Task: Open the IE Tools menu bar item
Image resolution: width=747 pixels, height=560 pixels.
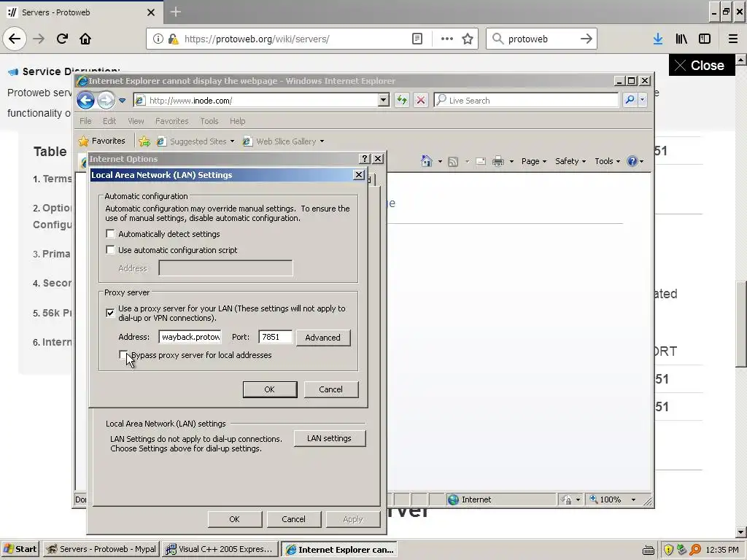Action: pyautogui.click(x=209, y=121)
